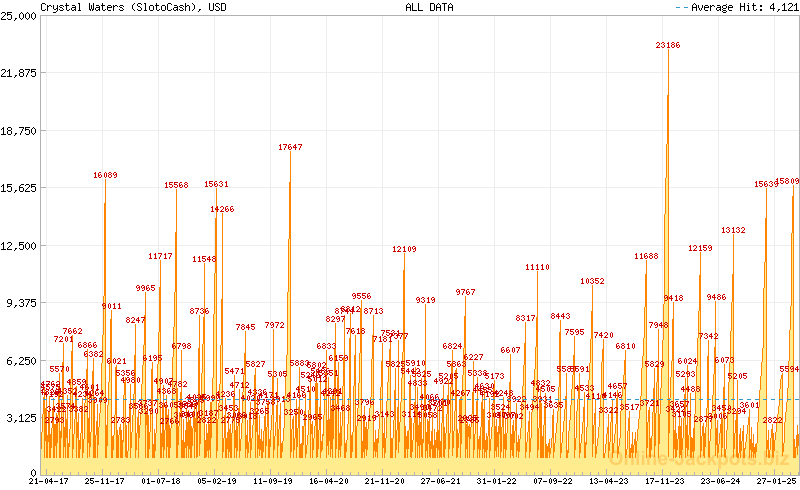Select the 14266 peak label
This screenshot has width=800, height=490.
[222, 209]
